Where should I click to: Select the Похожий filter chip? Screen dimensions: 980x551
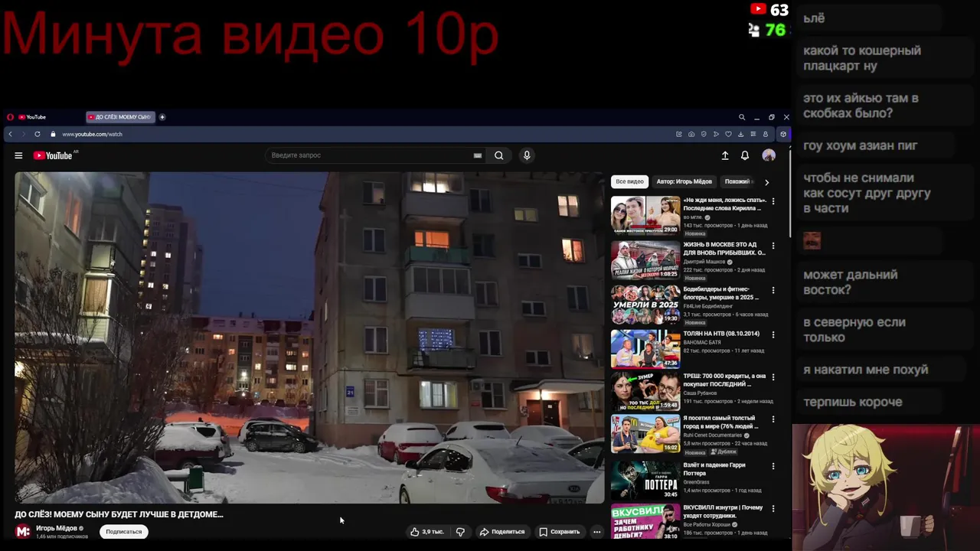click(738, 182)
